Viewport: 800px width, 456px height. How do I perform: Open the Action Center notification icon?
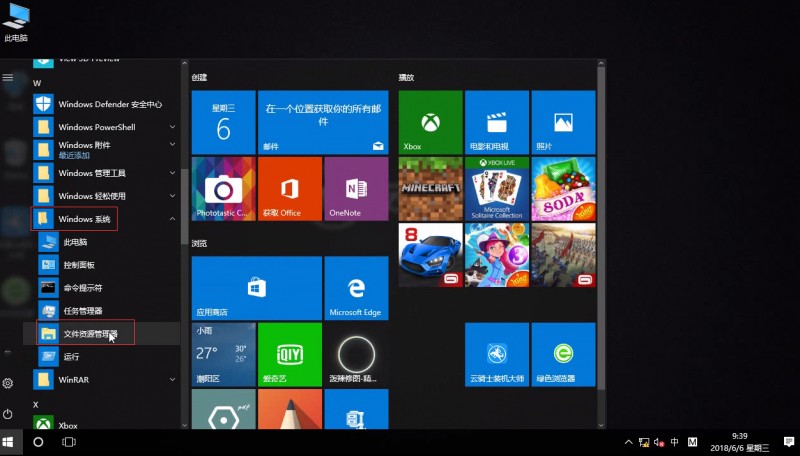(x=788, y=442)
